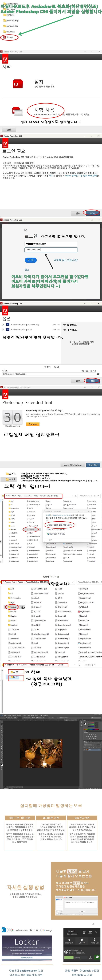Open the payloads kor folder
102x980 pixels.
(11, 26)
